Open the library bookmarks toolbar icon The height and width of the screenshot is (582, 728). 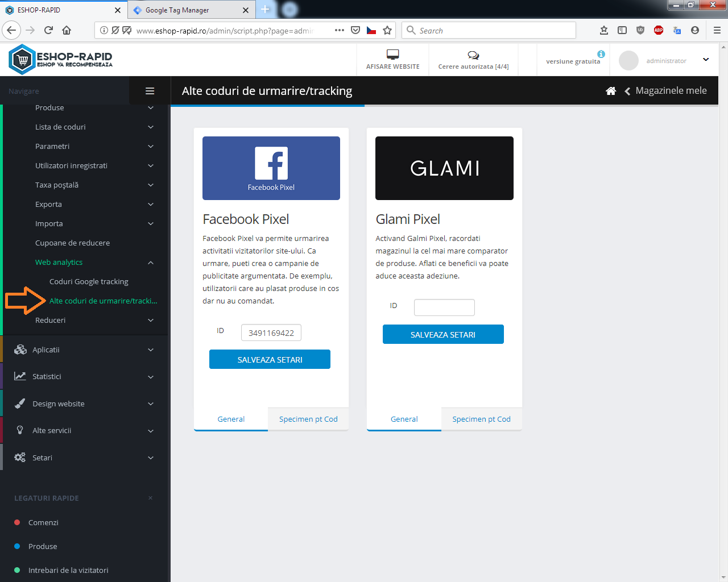pos(604,30)
